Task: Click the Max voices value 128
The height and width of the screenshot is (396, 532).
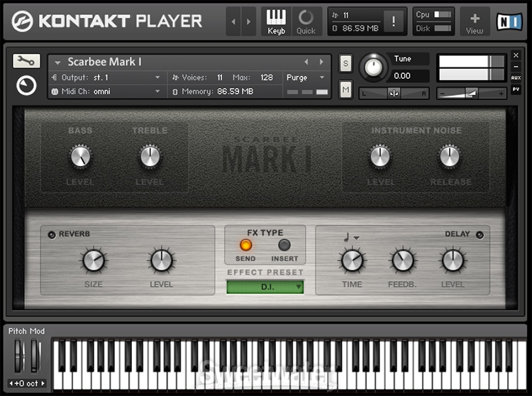Action: (267, 77)
